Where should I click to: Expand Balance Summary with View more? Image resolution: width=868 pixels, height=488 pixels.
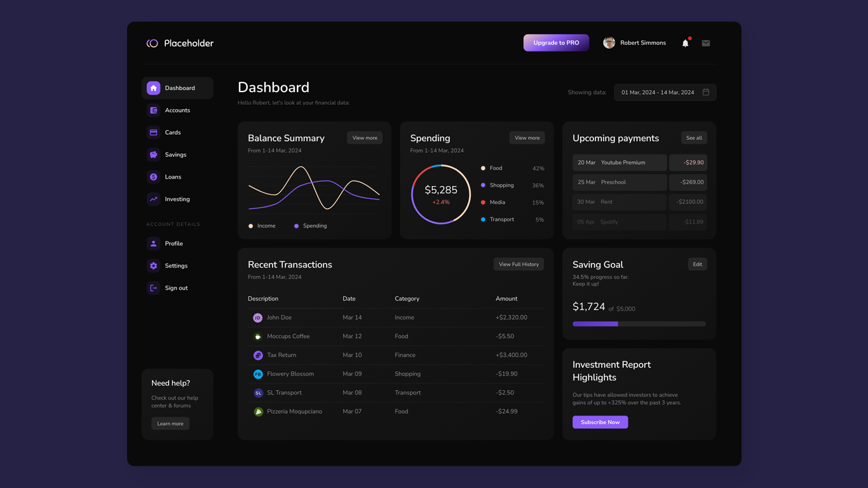[364, 137]
